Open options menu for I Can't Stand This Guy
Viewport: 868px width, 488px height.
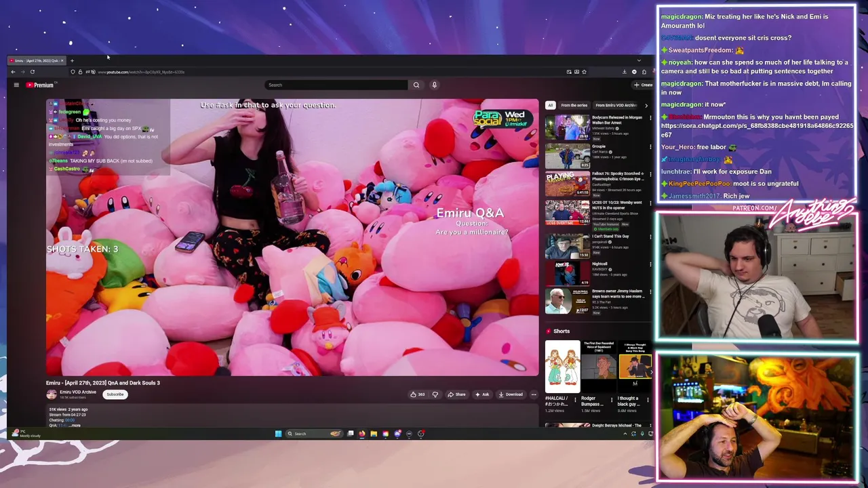pos(650,237)
